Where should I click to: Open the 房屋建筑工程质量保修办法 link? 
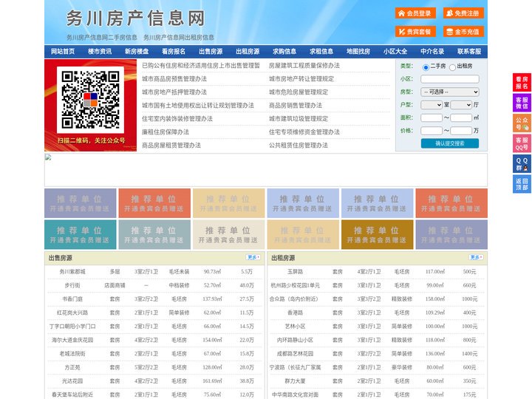304,66
